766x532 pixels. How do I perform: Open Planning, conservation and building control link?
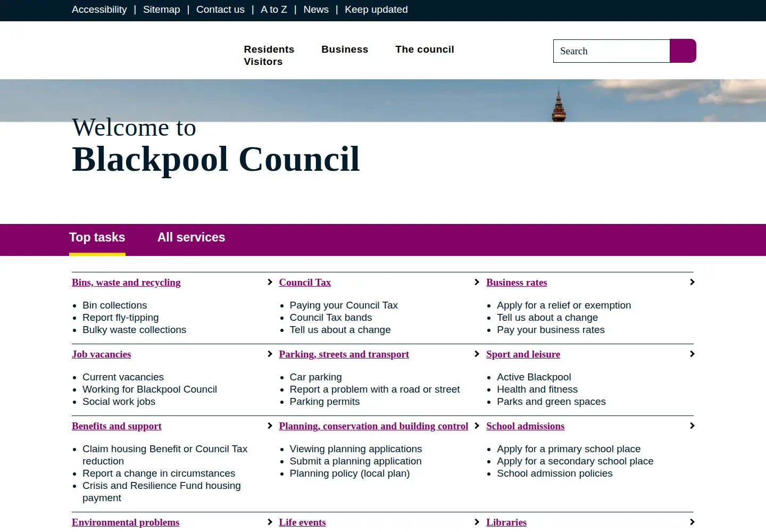(373, 426)
